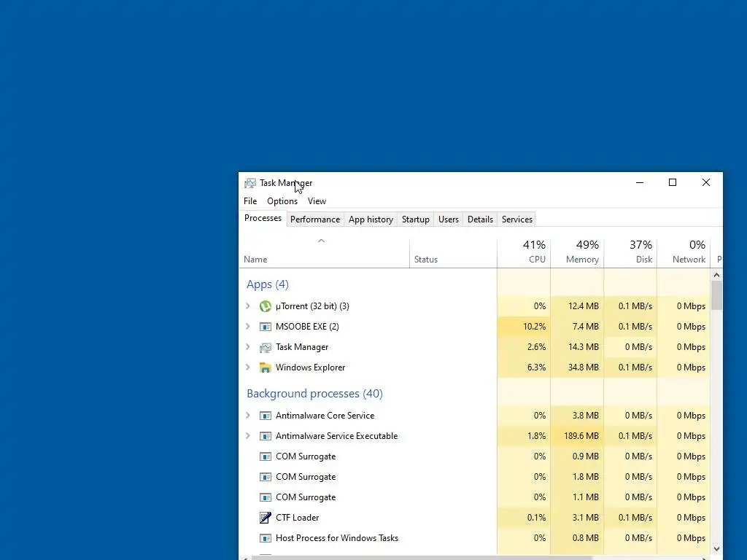Select the Apps (4) group header
This screenshot has width=747, height=560.
(x=267, y=284)
